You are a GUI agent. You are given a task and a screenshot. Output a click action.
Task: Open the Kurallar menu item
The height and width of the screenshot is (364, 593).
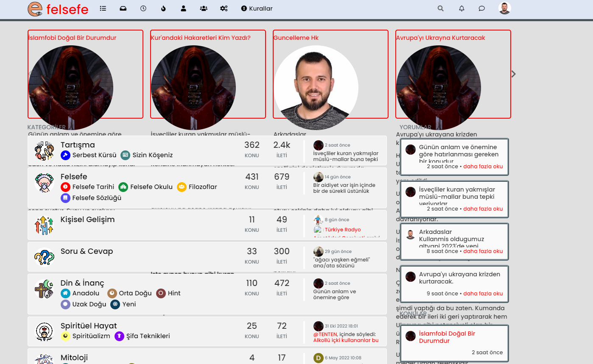257,8
